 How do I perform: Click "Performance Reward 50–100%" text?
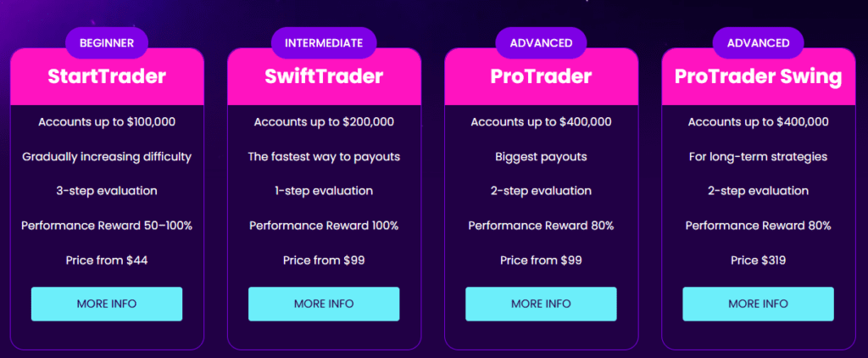[107, 226]
